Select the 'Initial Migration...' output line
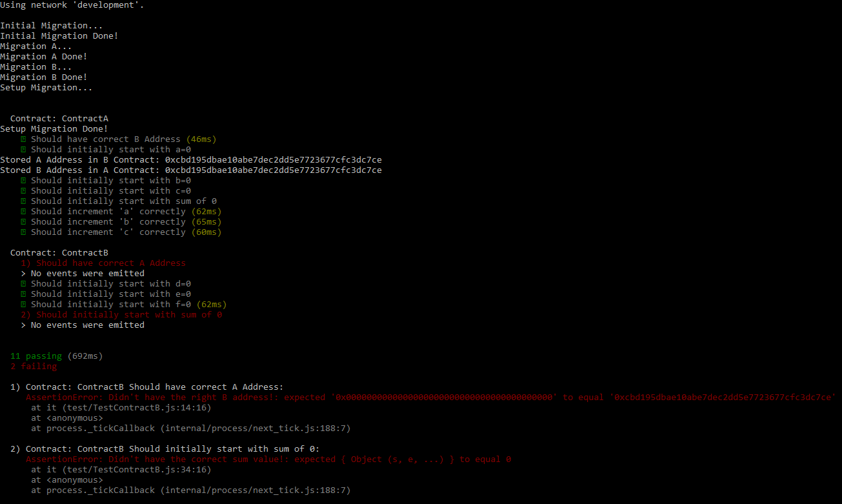This screenshot has height=504, width=842. point(52,26)
